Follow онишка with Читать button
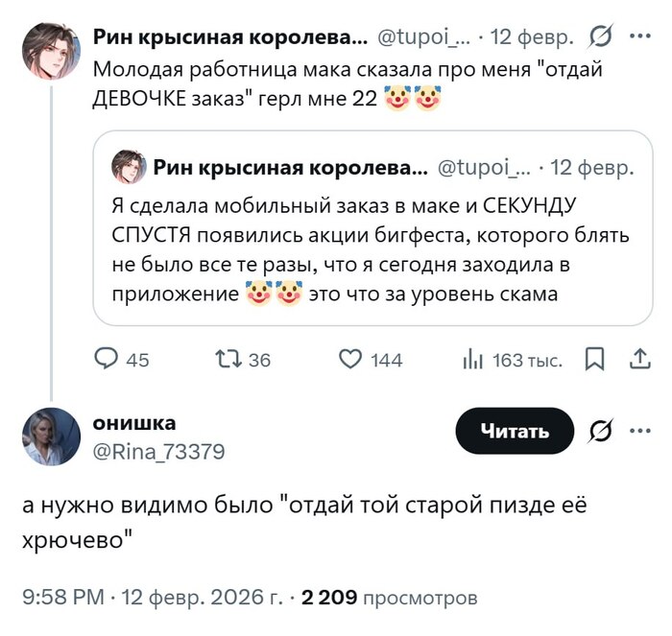Viewport: 672px width, 636px height. (x=515, y=432)
